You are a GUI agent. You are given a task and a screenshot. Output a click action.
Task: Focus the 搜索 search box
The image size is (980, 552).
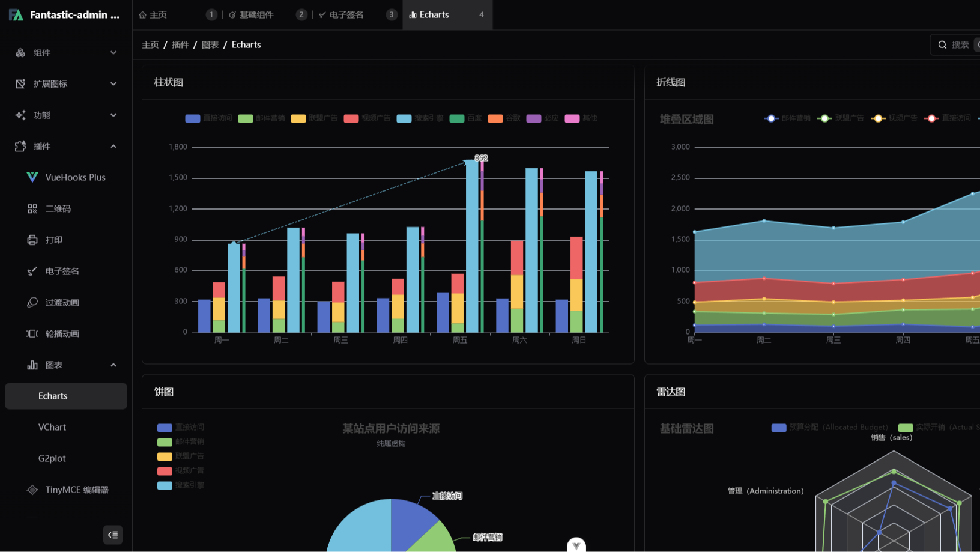click(x=956, y=45)
